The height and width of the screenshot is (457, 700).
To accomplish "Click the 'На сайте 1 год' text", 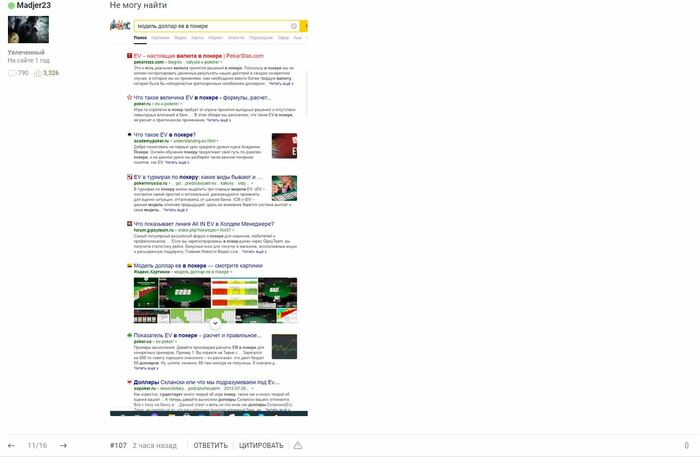I will click(x=29, y=60).
